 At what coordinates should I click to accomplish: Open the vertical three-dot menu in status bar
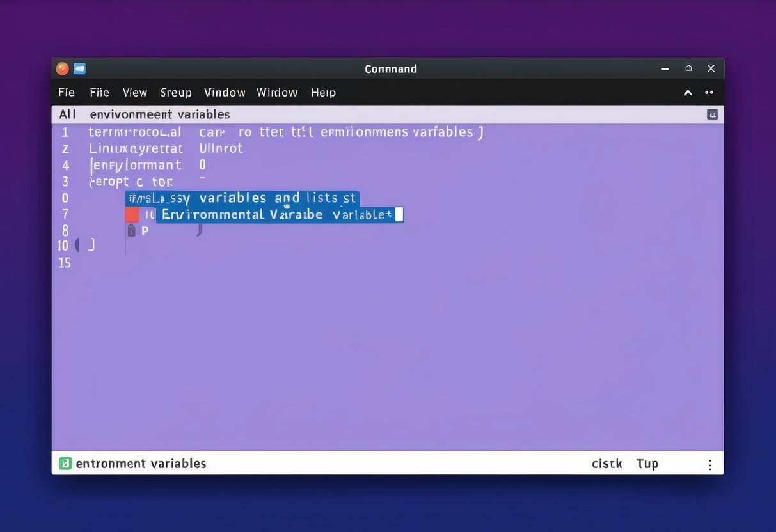pos(709,465)
